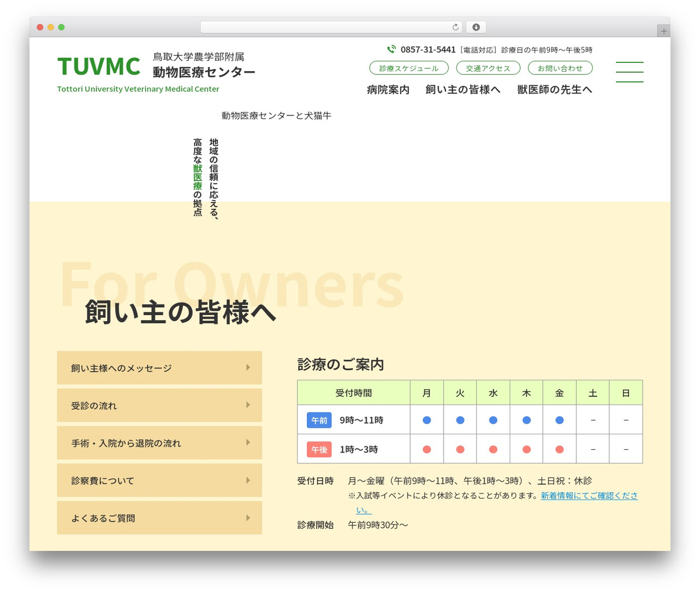Viewport: 700px width, 593px height.
Task: Open 診察費について sidebar item
Action: [x=160, y=480]
